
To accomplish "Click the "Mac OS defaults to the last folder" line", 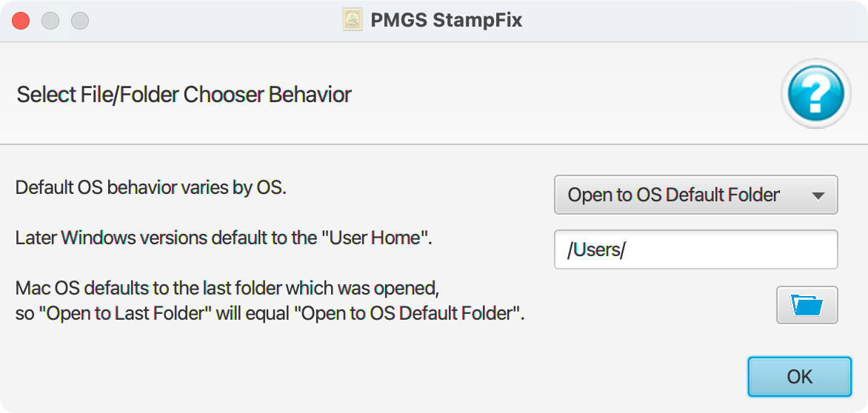I will pyautogui.click(x=227, y=289).
